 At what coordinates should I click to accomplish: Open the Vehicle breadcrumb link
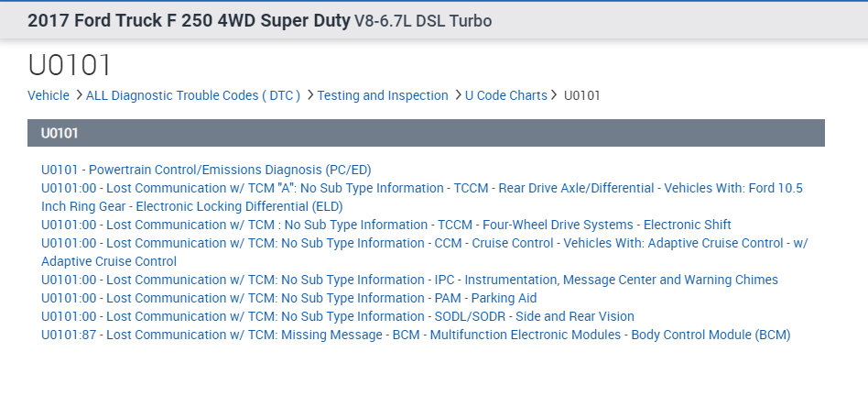[x=49, y=95]
